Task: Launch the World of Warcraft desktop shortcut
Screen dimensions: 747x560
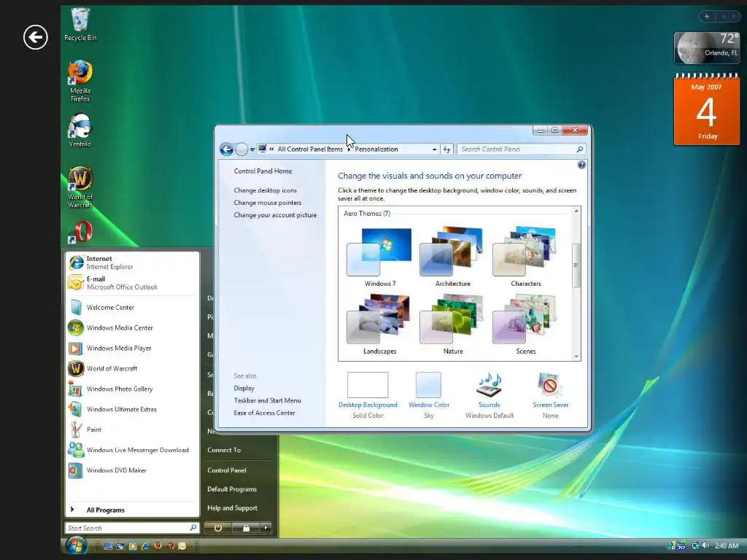Action: pyautogui.click(x=80, y=187)
